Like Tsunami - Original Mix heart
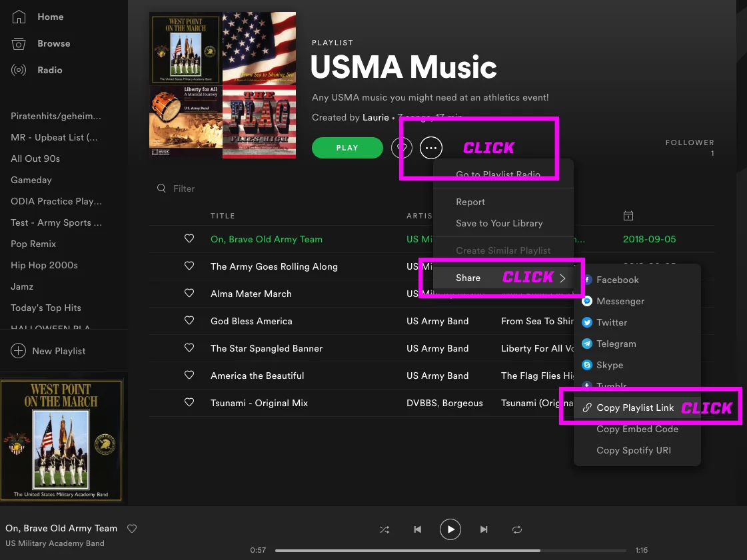The height and width of the screenshot is (560, 747). coord(189,402)
